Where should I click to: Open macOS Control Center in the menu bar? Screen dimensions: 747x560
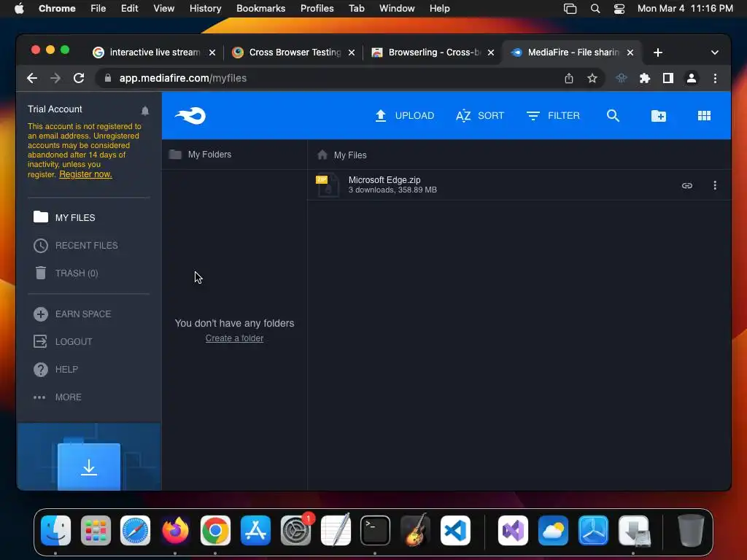(619, 8)
